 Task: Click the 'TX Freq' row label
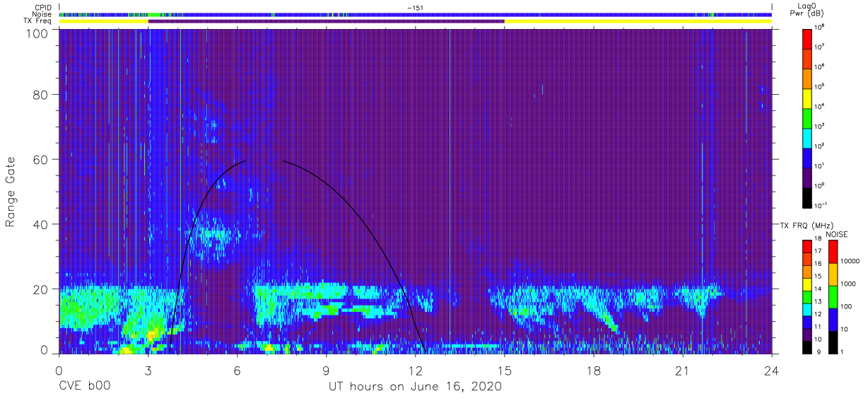coord(39,21)
